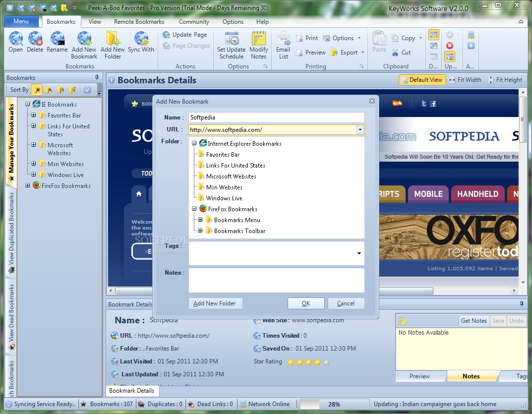Click the computer check icon in ribbon
This screenshot has width=532, height=414.
tap(471, 35)
